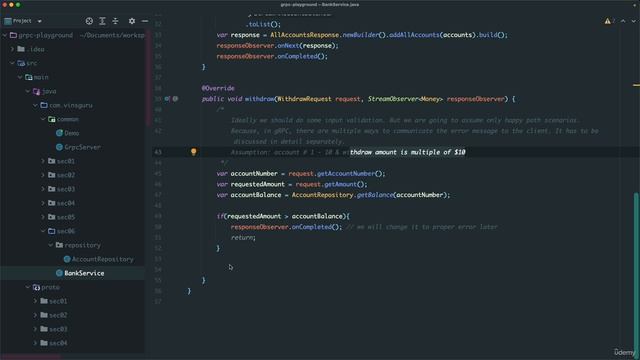Click AllAccountsResponse class reference
640x360 pixels.
tap(304, 35)
